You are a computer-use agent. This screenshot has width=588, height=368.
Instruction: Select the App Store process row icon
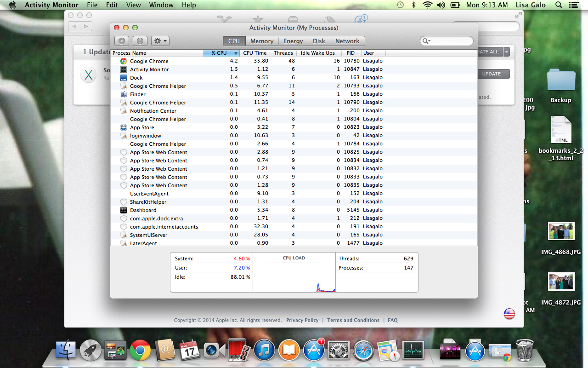pos(124,127)
